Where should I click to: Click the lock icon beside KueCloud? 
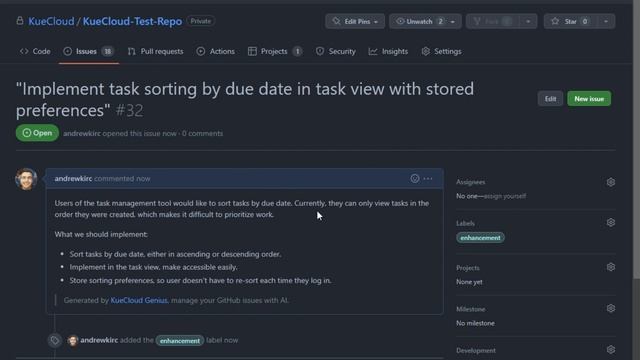pos(20,21)
